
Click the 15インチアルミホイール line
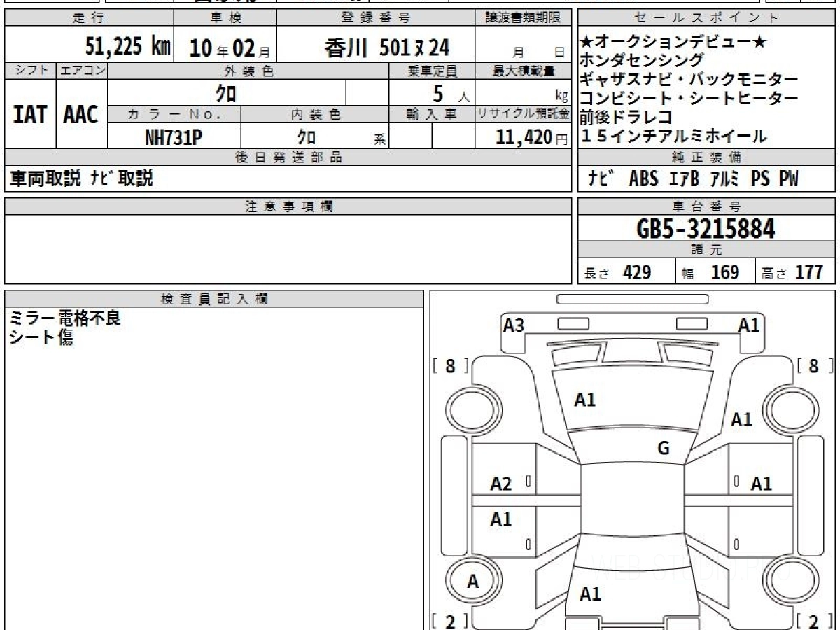point(673,136)
